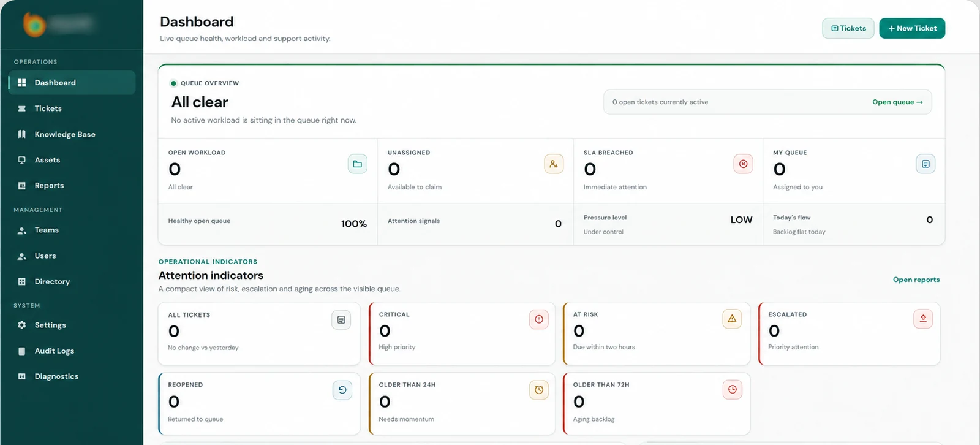Viewport: 980px width, 445px height.
Task: Click the Unassigned user icon
Action: click(x=554, y=164)
